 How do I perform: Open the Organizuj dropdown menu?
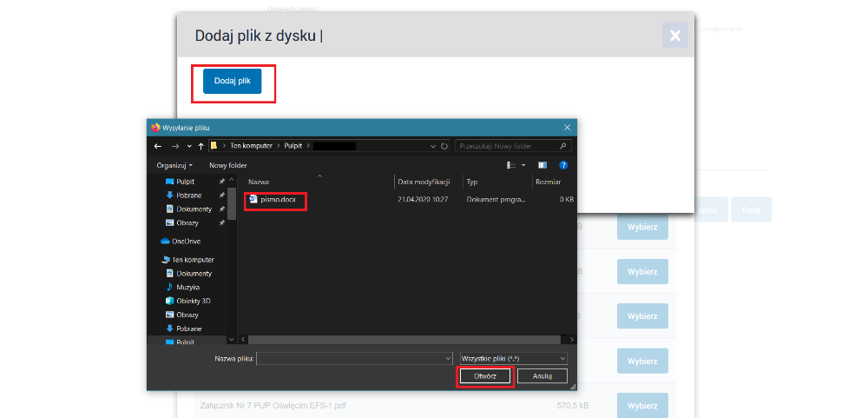(174, 165)
